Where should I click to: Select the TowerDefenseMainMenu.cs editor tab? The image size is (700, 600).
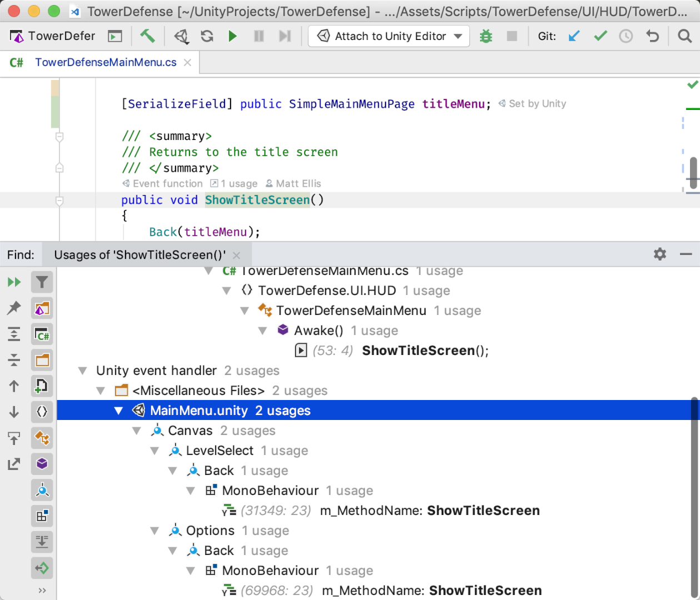click(x=106, y=62)
